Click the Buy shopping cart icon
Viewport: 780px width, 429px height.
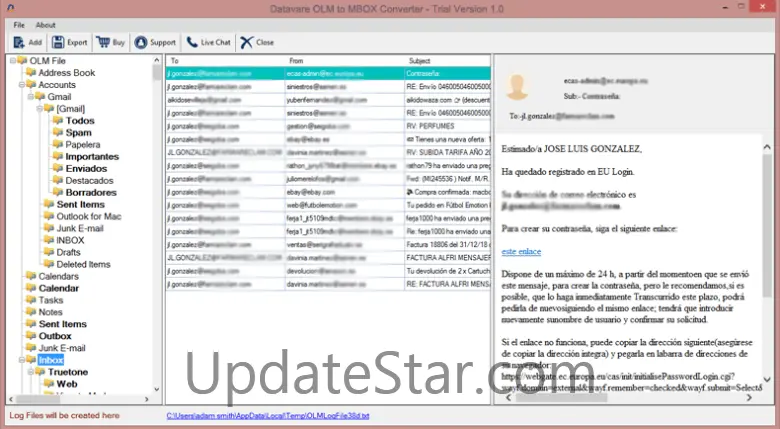tap(103, 42)
